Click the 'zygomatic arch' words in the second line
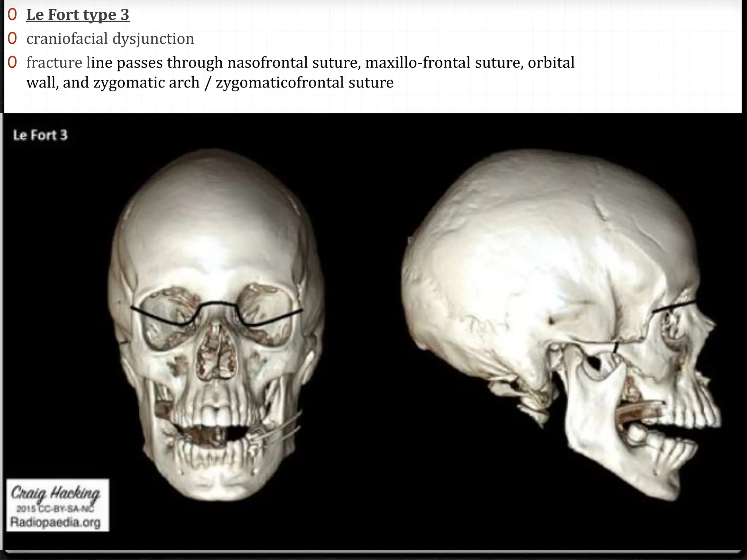Screen dimensions: 747x560 pos(147,83)
